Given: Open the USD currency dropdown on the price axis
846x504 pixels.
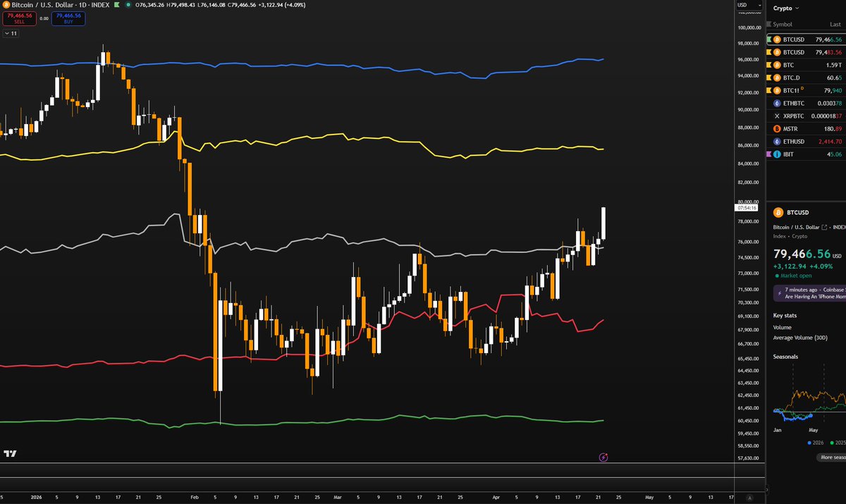Looking at the screenshot, I should (x=749, y=5).
